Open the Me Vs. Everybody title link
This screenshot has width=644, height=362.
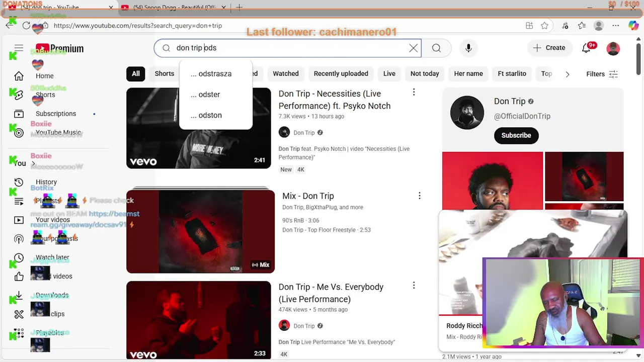[331, 293]
